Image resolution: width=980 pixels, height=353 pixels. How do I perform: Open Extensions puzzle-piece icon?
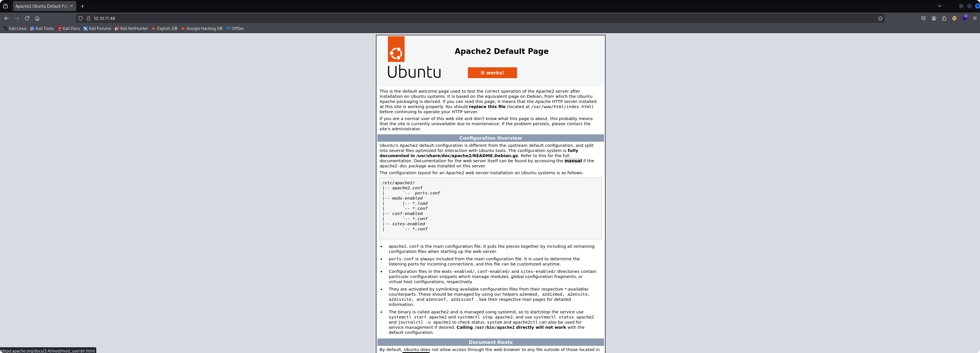click(944, 18)
